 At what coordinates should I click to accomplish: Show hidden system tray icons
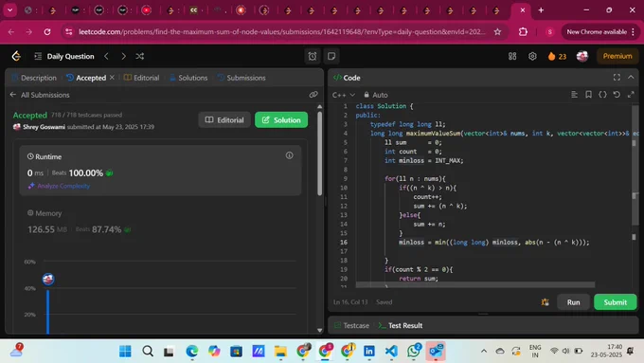(484, 351)
